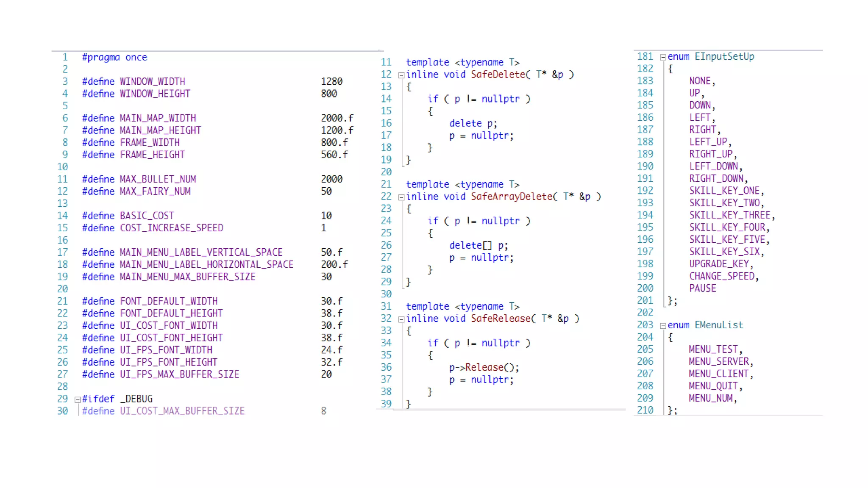Image resolution: width=868 pixels, height=488 pixels.
Task: Click the UI_COST_MAX_BUFFER_SIZE define
Action: (x=182, y=411)
